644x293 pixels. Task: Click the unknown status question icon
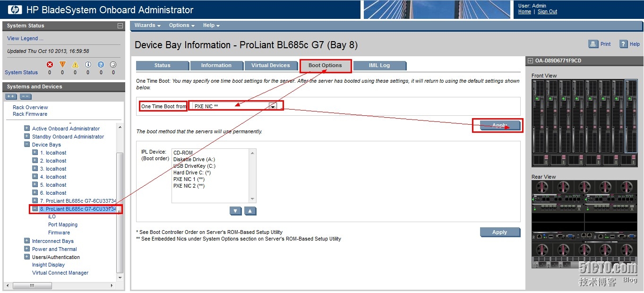[x=101, y=64]
